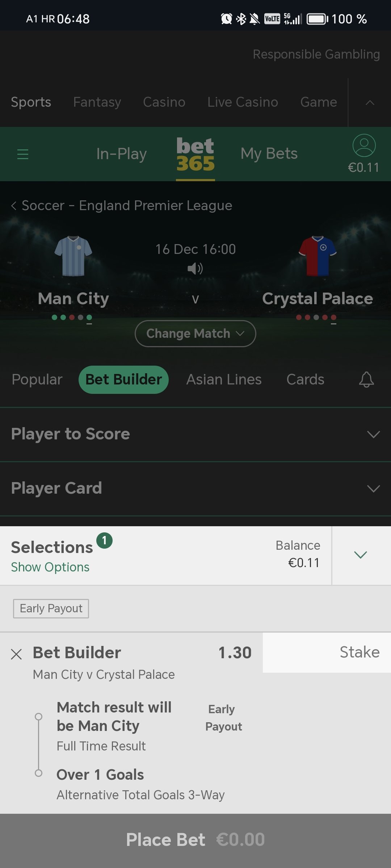Open the account profile icon
The image size is (391, 868).
coord(364,145)
